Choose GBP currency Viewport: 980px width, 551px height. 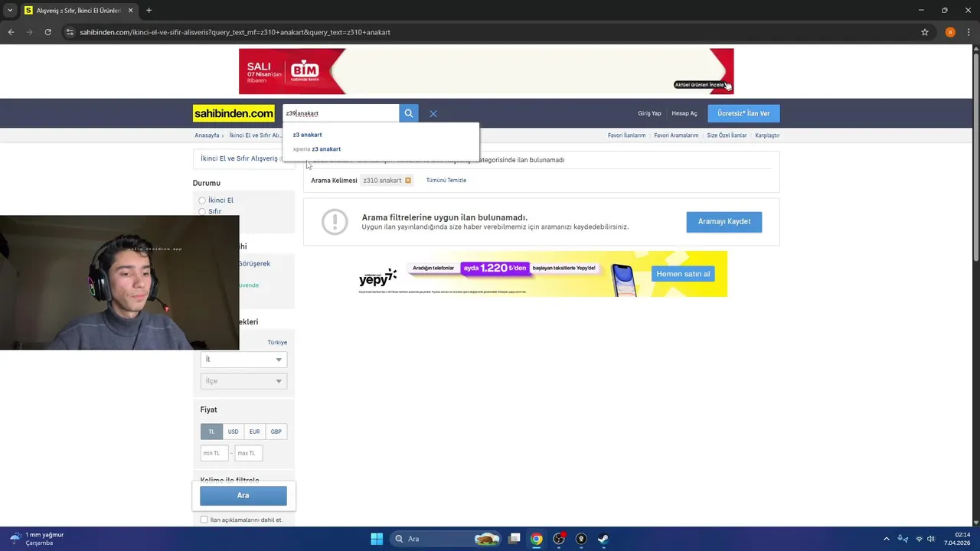coord(276,432)
